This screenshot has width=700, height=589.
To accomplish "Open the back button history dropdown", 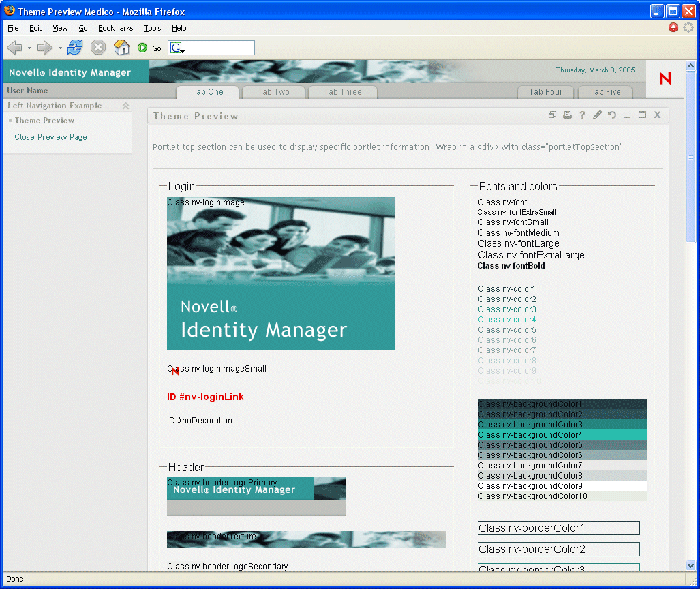I will pyautogui.click(x=29, y=48).
